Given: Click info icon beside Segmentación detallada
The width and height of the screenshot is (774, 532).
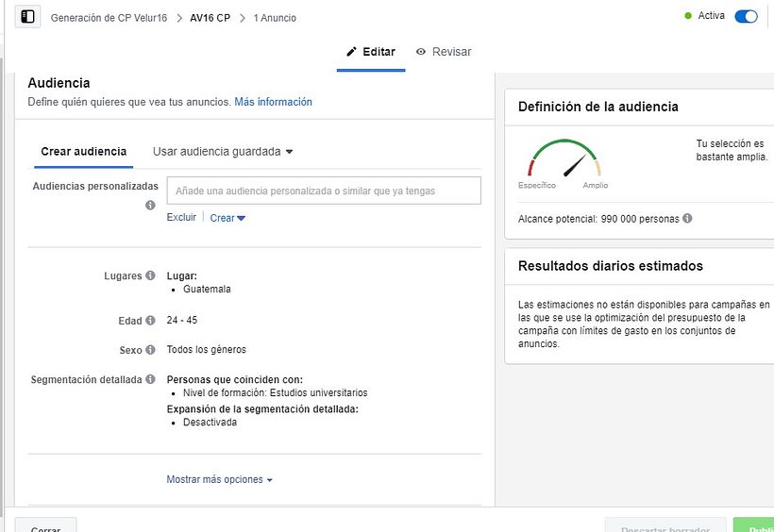Looking at the screenshot, I should pyautogui.click(x=150, y=379).
